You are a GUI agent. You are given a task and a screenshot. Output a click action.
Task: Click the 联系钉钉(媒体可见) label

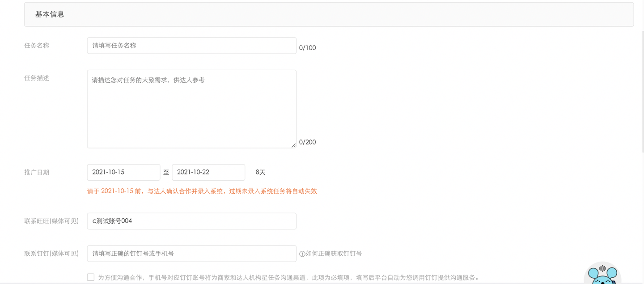click(51, 254)
